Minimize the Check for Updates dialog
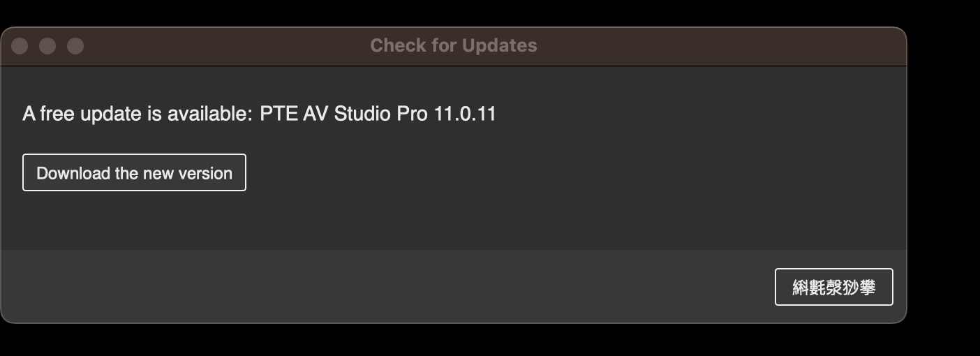 pos(47,46)
